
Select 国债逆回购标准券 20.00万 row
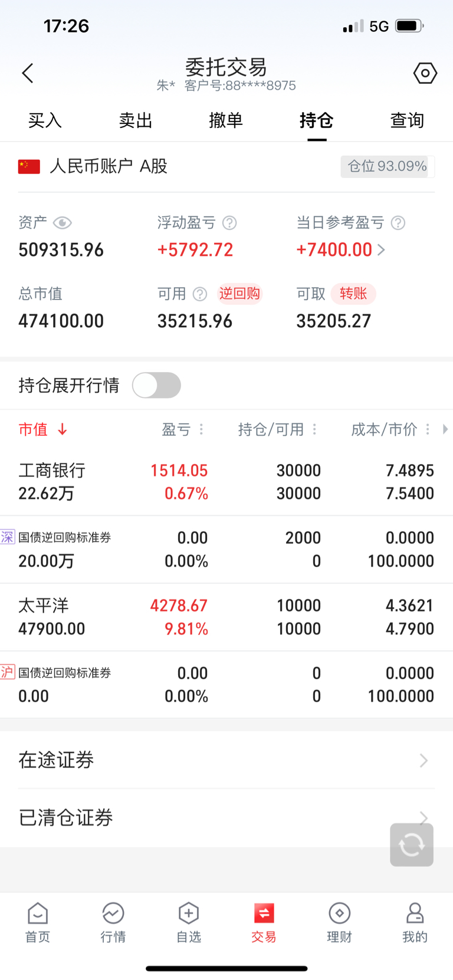pos(226,550)
